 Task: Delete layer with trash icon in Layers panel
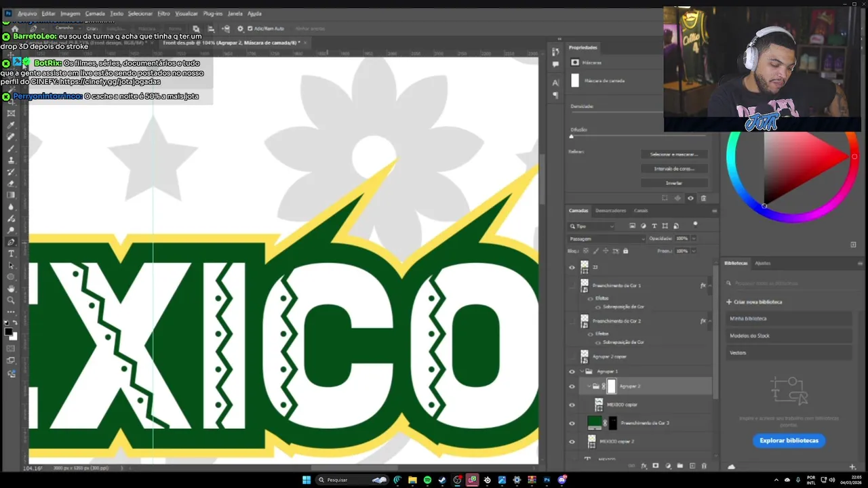704,466
